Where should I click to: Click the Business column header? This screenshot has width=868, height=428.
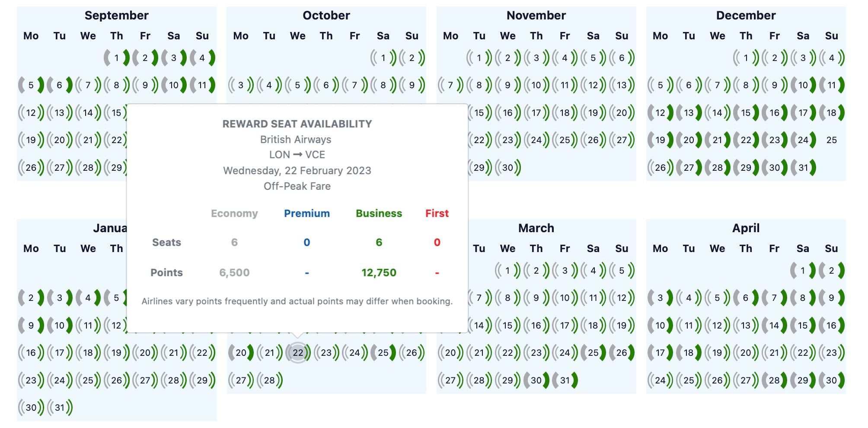(379, 213)
